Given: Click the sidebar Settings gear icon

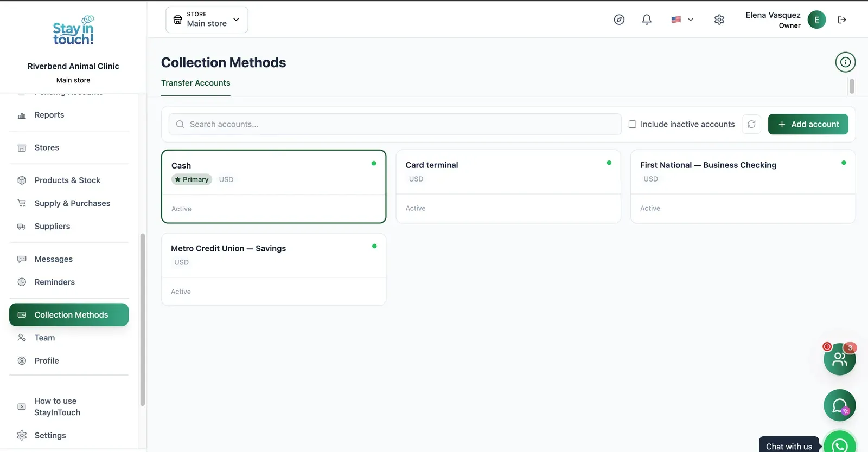Looking at the screenshot, I should pos(22,435).
